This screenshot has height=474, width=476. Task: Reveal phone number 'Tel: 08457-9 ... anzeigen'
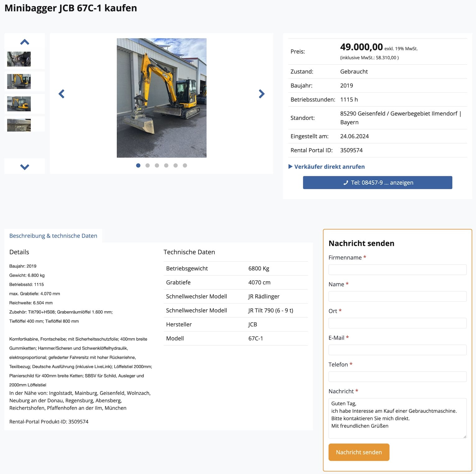[377, 183]
